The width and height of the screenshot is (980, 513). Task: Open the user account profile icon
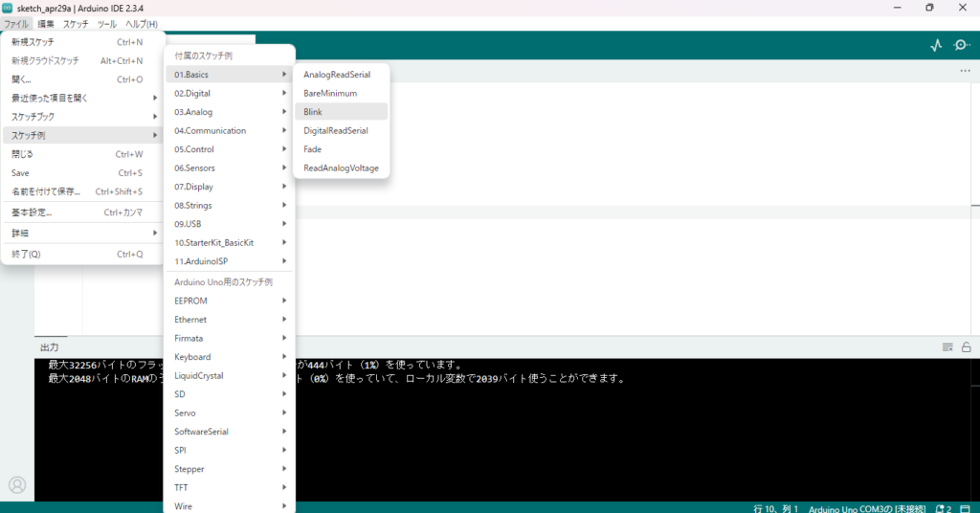point(17,485)
